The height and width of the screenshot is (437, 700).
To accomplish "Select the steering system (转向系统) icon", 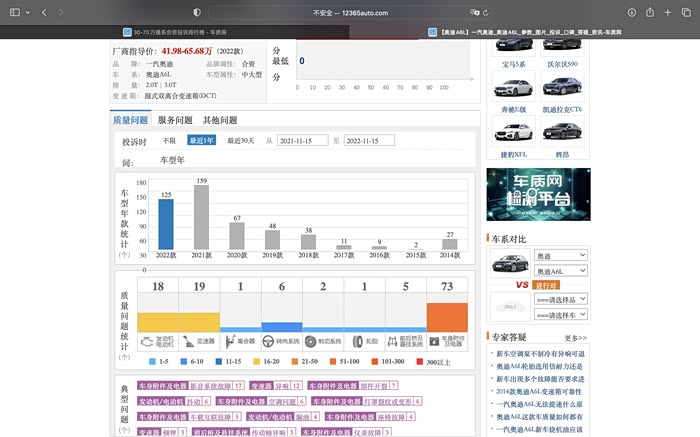I will click(x=269, y=340).
